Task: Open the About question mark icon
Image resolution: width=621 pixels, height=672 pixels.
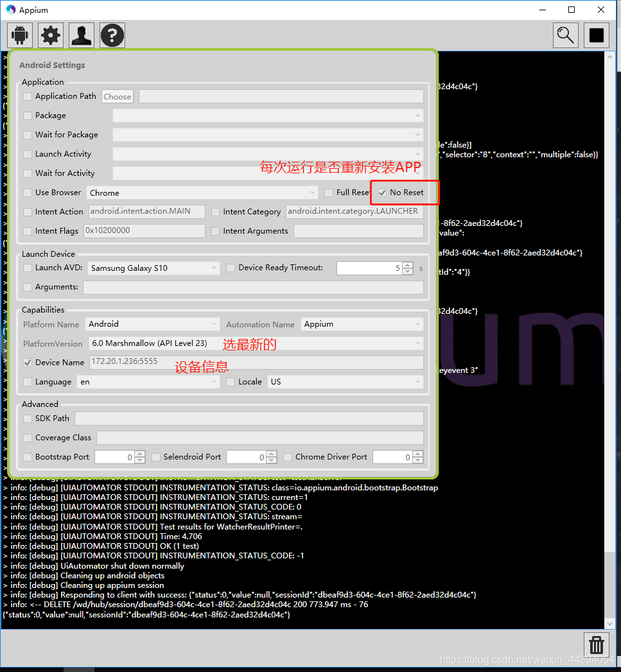Action: [x=112, y=35]
